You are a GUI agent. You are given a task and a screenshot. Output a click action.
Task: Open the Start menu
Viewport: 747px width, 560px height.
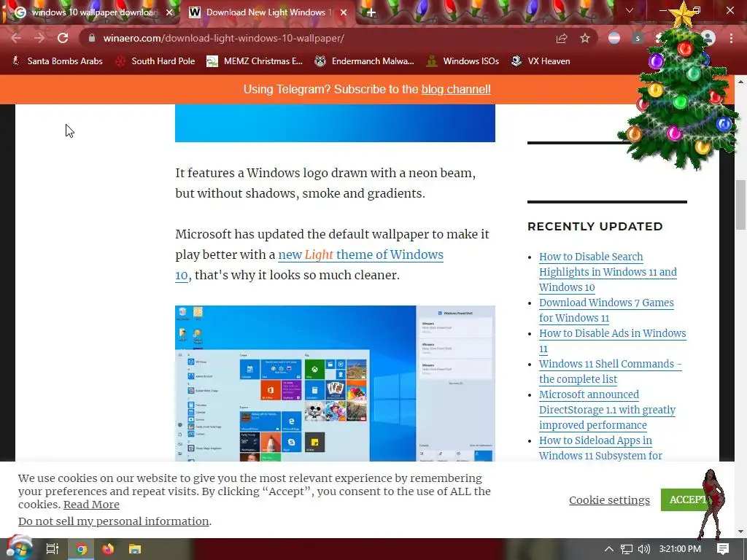pyautogui.click(x=19, y=548)
